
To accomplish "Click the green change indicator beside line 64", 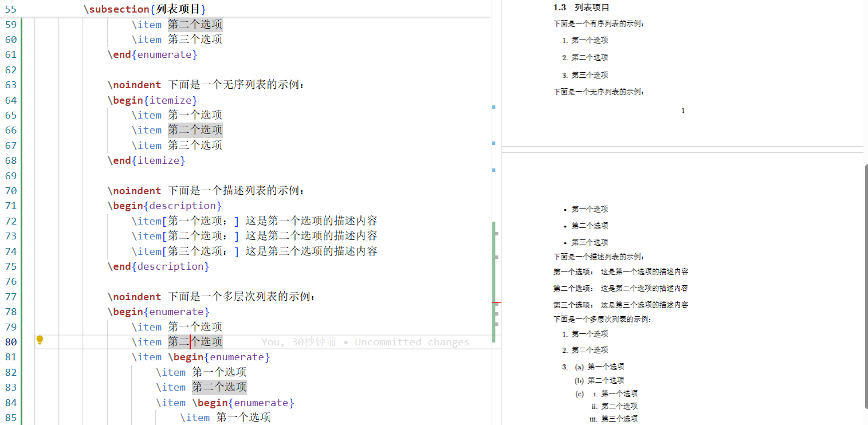I will tap(21, 100).
